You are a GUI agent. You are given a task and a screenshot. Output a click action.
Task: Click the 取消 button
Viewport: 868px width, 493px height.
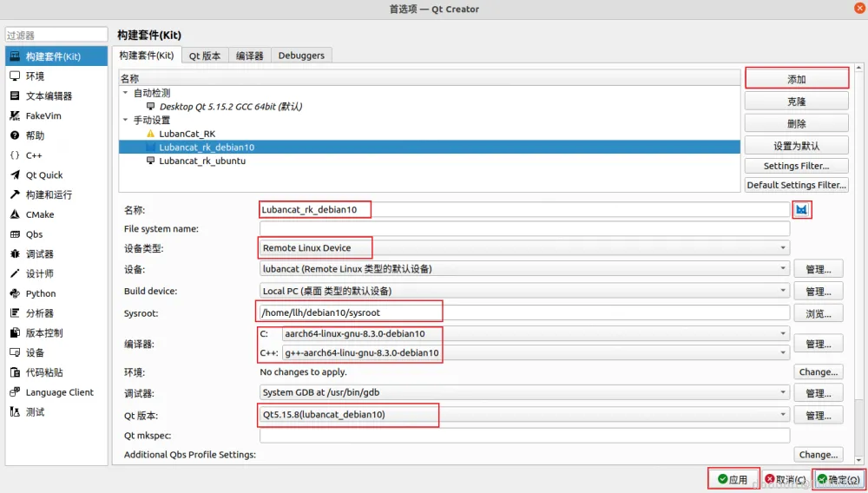coord(786,479)
